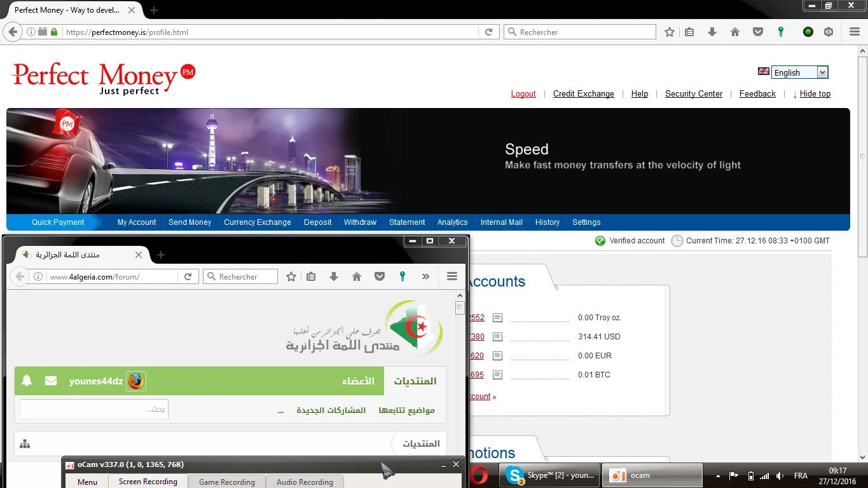The height and width of the screenshot is (488, 868).
Task: Click Hide top to collapse banner
Action: [815, 93]
